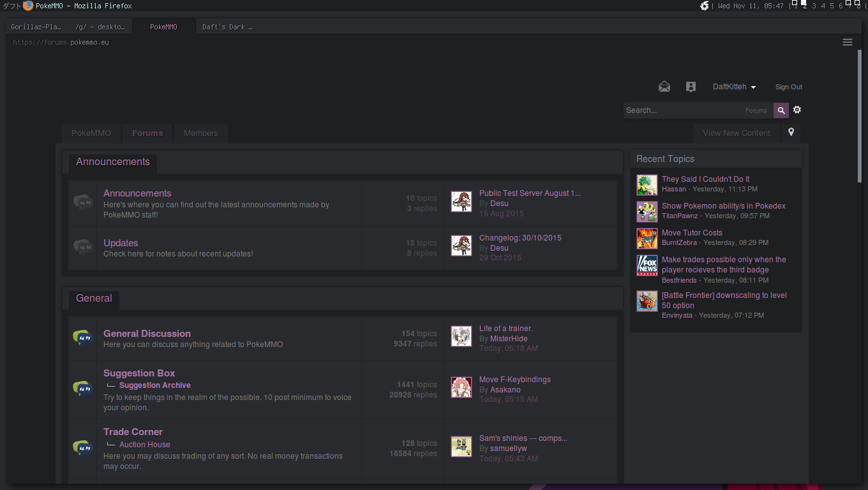Click Hassan's avatar in Recent Topics
This screenshot has width=868, height=490.
[647, 185]
